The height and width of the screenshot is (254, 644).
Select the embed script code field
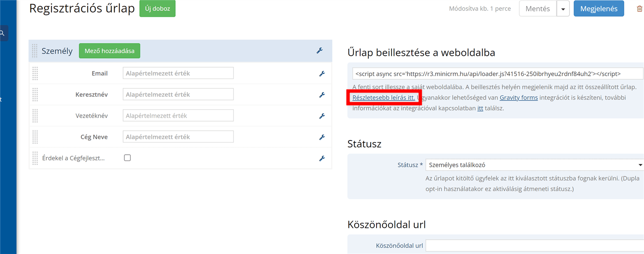click(x=498, y=73)
